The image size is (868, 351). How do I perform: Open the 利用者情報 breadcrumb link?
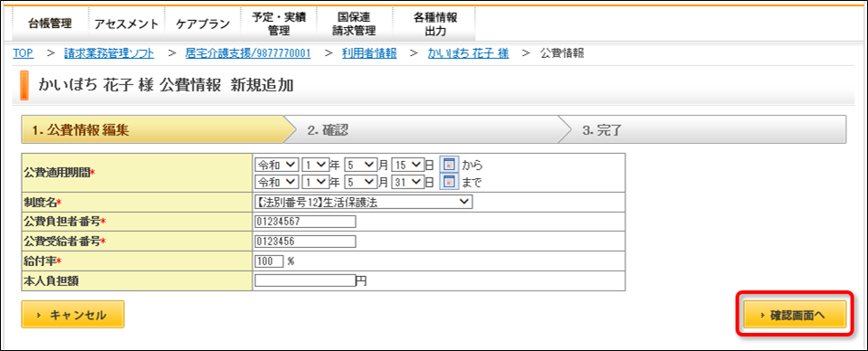click(x=368, y=53)
